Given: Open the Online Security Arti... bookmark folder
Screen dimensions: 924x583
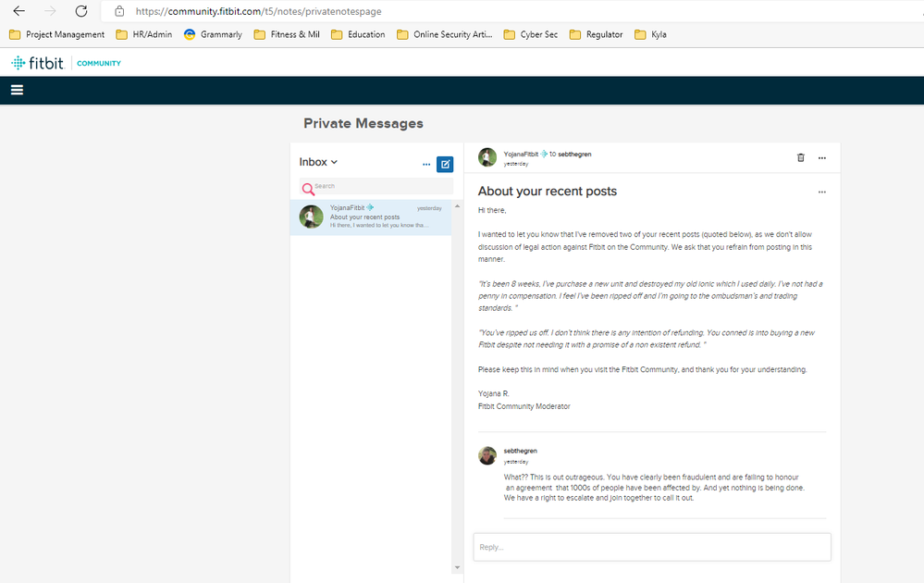Looking at the screenshot, I should pos(445,35).
